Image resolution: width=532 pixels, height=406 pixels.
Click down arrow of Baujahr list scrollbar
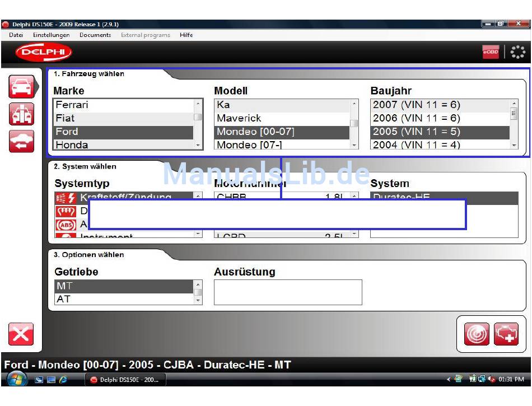pyautogui.click(x=514, y=145)
